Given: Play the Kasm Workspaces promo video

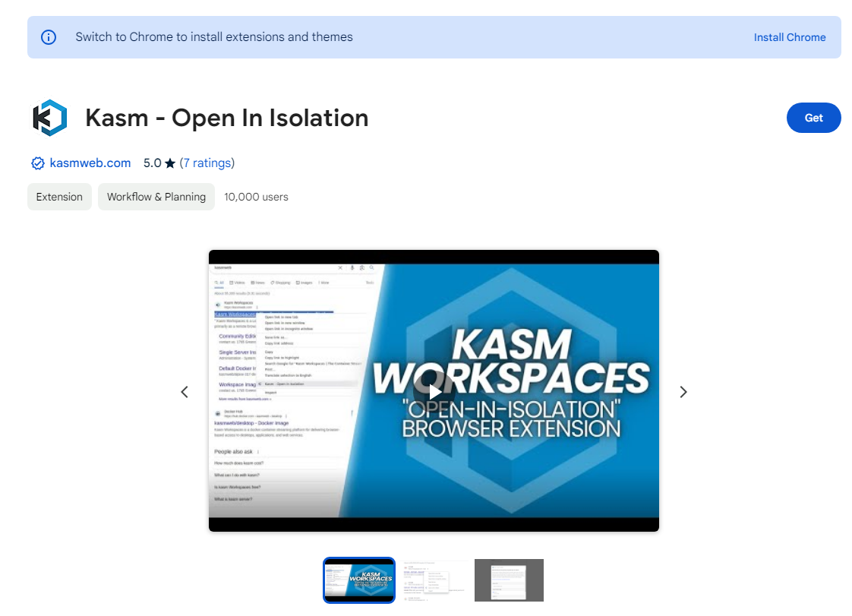Looking at the screenshot, I should tap(434, 391).
